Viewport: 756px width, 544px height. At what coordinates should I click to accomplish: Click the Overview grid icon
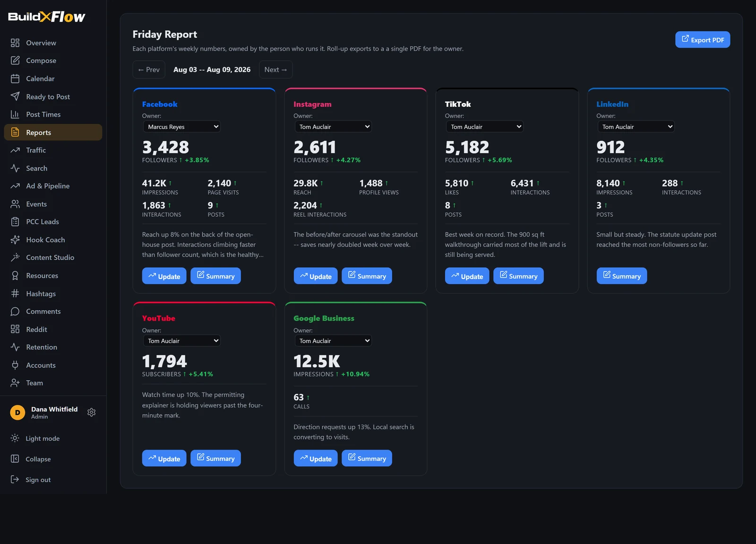coord(15,43)
